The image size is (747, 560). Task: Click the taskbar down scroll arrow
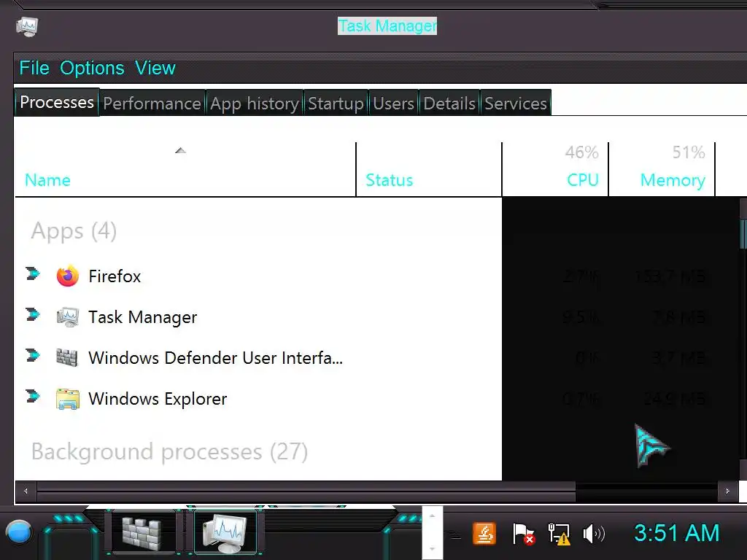point(432,548)
